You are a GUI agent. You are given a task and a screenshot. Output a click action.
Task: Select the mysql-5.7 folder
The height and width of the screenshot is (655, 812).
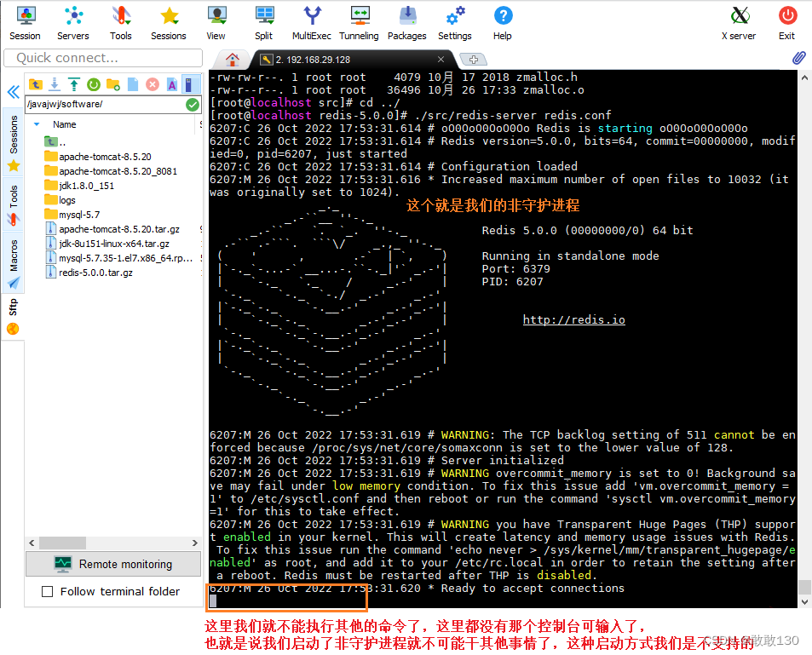(79, 215)
